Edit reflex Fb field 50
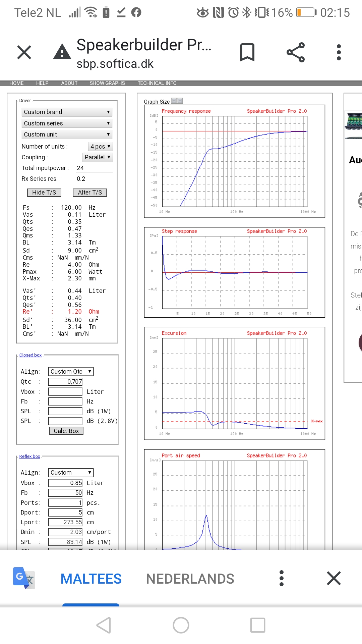Image resolution: width=362 pixels, height=644 pixels. 65,493
